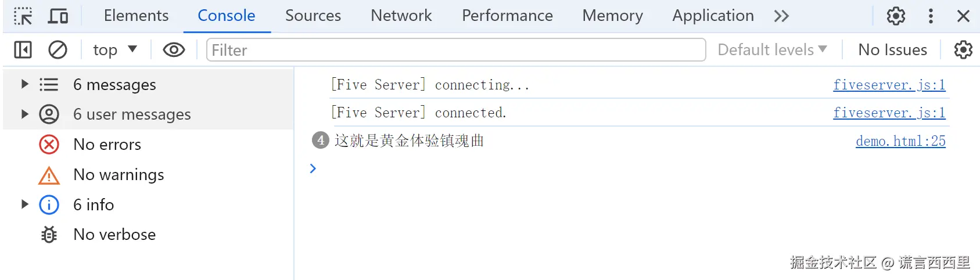Open the top JavaScript context dropdown

[115, 50]
